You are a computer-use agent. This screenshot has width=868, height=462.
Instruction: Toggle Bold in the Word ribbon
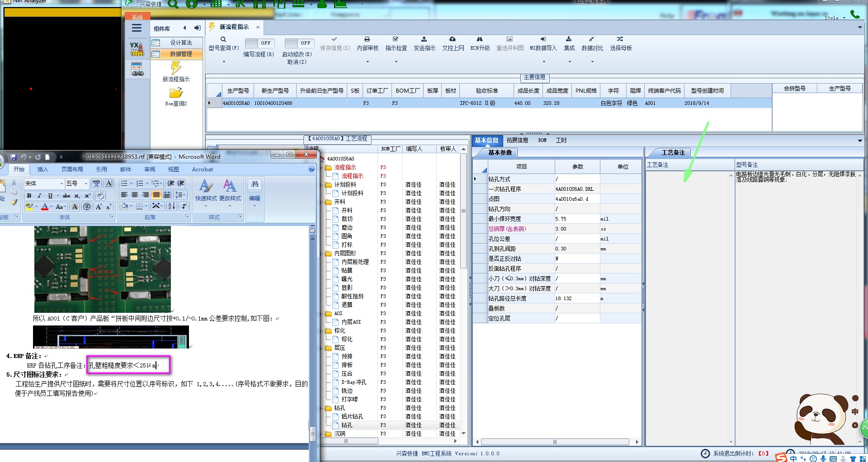click(29, 196)
